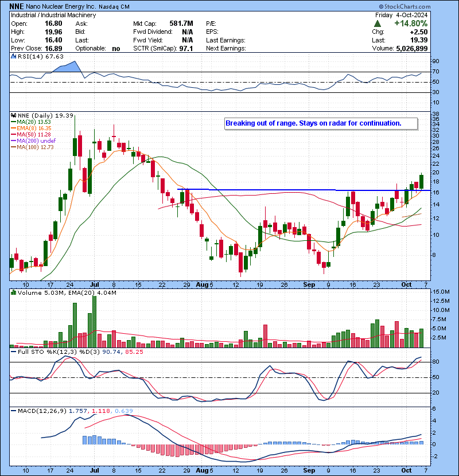This screenshot has width=459, height=476.
Task: Click the Oct label below the price chart
Action: coord(406,284)
